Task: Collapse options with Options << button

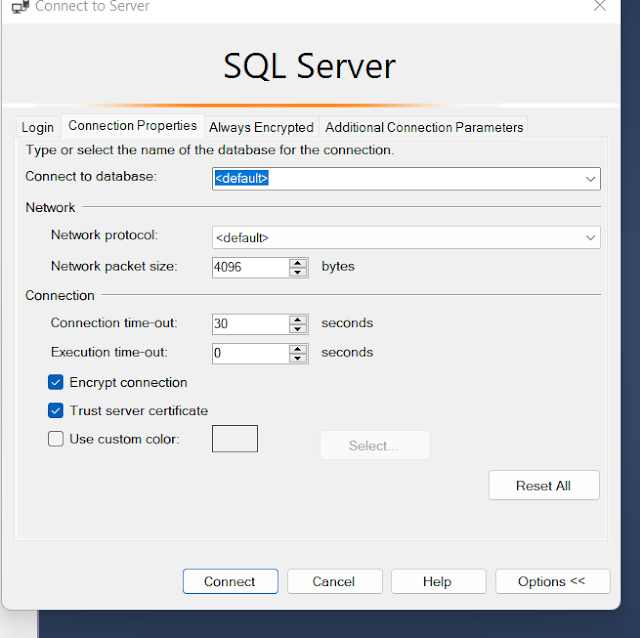Action: [552, 581]
